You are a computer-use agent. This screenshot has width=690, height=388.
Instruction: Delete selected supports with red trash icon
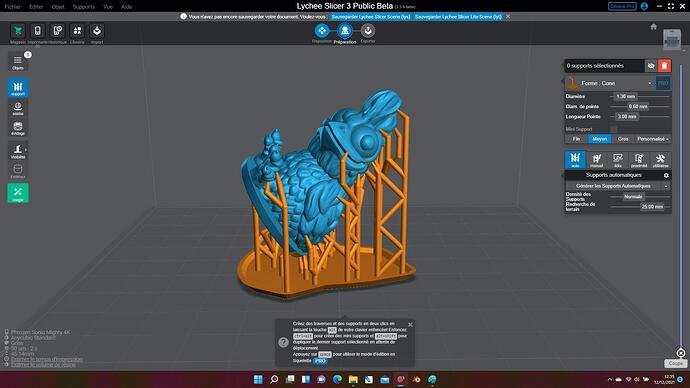[x=664, y=66]
